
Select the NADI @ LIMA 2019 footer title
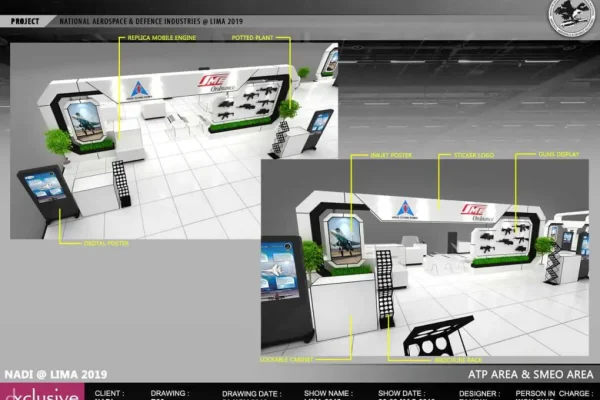(x=45, y=374)
